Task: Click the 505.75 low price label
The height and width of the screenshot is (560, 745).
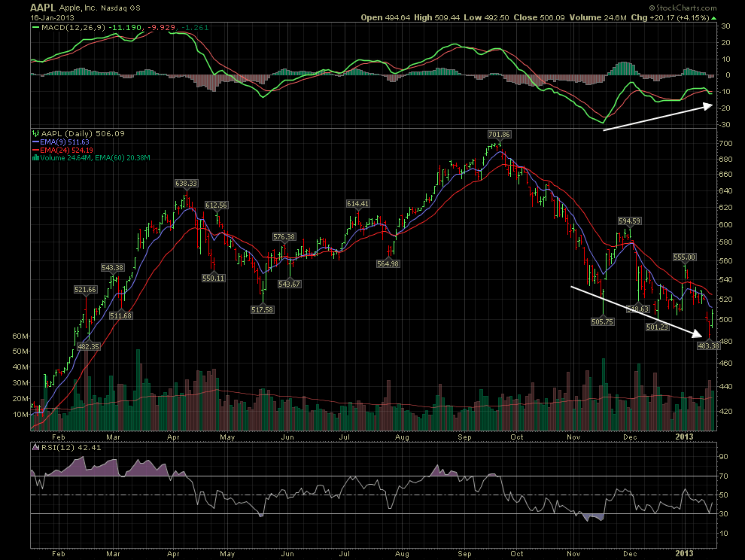Action: coord(603,322)
